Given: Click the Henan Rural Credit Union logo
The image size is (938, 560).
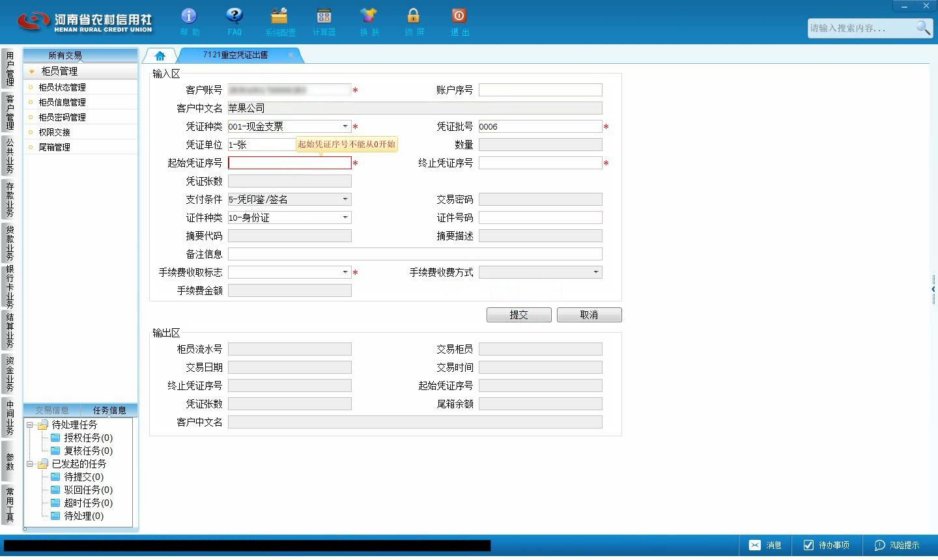Looking at the screenshot, I should pyautogui.click(x=85, y=21).
